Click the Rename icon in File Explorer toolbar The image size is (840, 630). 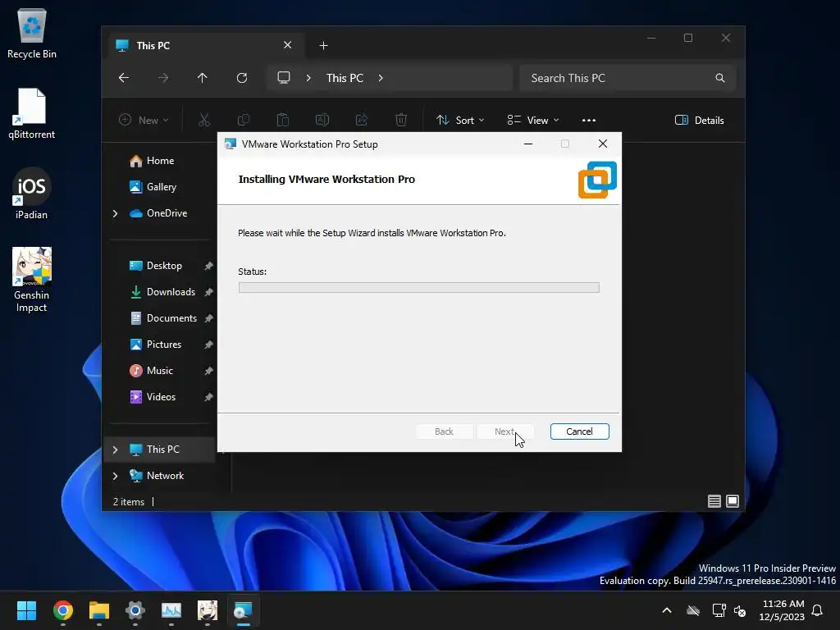click(x=322, y=120)
